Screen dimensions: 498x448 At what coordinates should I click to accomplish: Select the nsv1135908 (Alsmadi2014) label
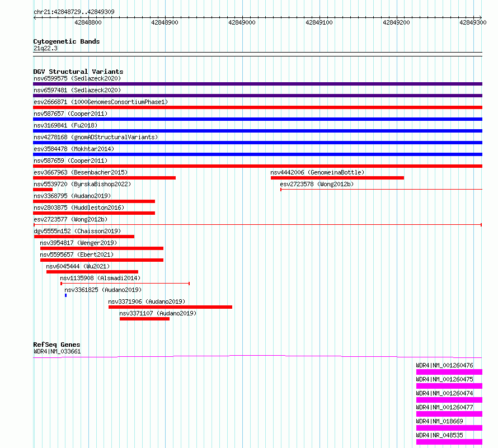click(x=100, y=278)
